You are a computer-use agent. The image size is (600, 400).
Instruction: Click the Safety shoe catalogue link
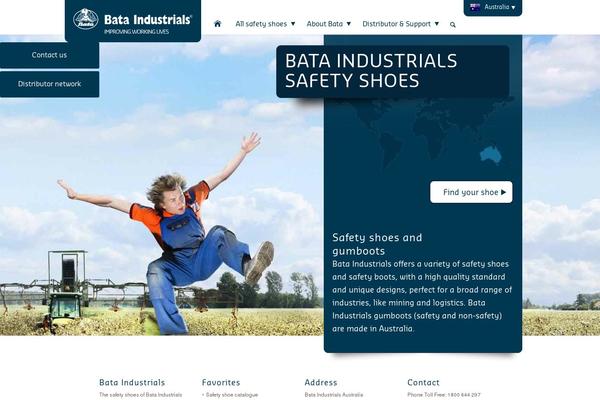pyautogui.click(x=232, y=395)
